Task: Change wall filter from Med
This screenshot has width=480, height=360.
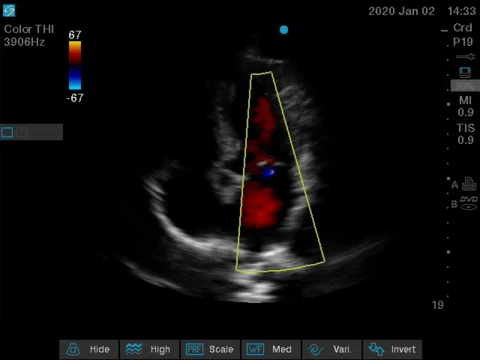Action: click(271, 349)
